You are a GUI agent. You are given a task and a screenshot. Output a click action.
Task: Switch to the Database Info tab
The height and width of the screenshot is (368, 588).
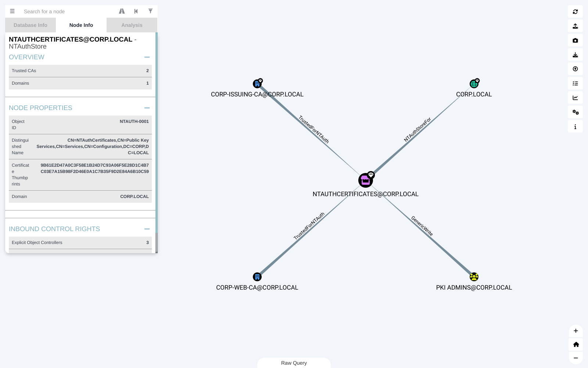(31, 25)
